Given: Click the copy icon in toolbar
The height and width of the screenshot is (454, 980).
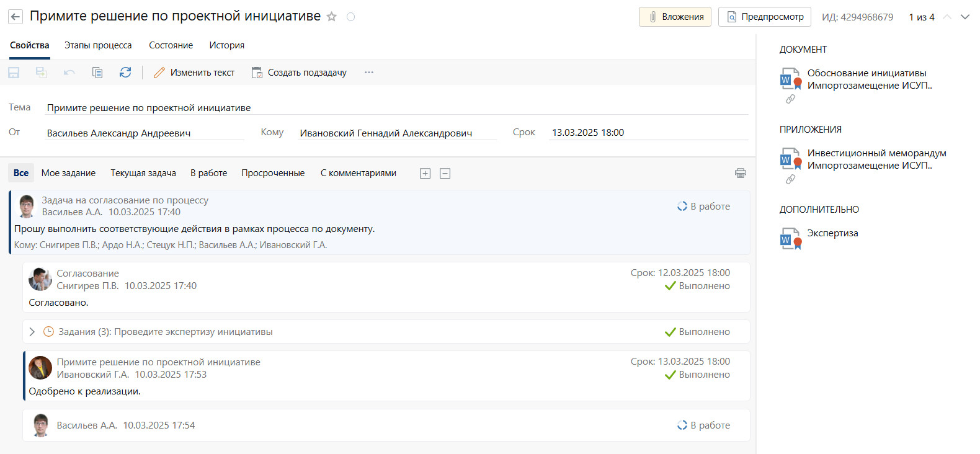Looking at the screenshot, I should point(97,73).
